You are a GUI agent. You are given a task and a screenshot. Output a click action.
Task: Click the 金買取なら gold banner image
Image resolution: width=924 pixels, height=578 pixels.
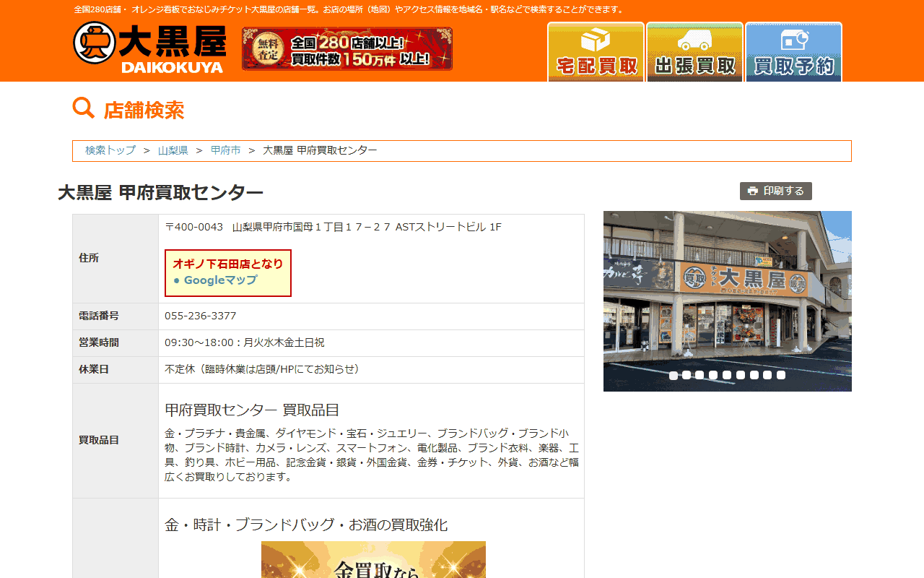click(373, 559)
